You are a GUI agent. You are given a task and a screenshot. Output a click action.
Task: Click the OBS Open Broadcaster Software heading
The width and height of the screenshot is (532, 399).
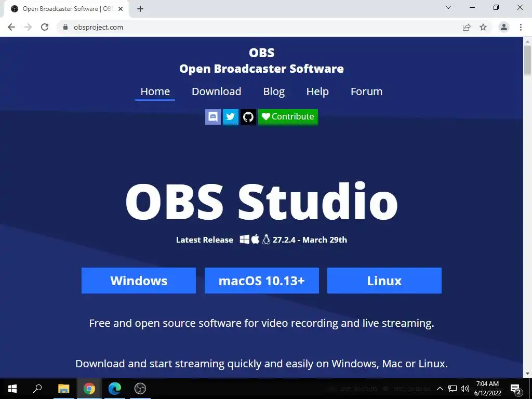(x=262, y=61)
